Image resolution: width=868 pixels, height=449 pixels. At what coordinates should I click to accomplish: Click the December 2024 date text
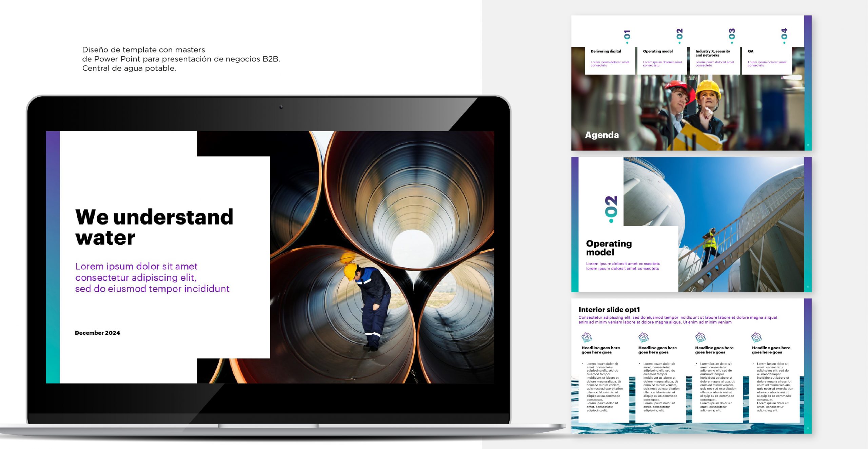pos(97,333)
